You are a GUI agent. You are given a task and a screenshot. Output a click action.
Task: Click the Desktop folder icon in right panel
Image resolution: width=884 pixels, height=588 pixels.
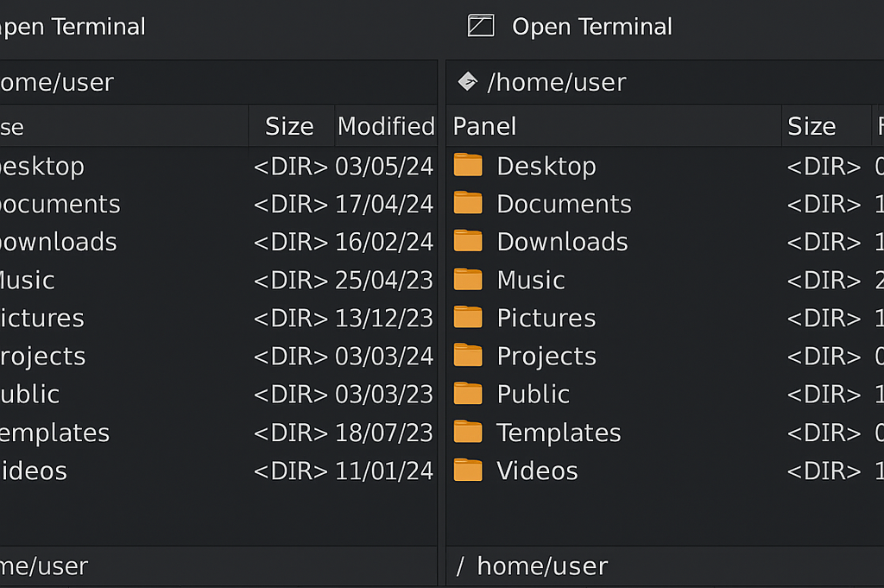pos(468,165)
